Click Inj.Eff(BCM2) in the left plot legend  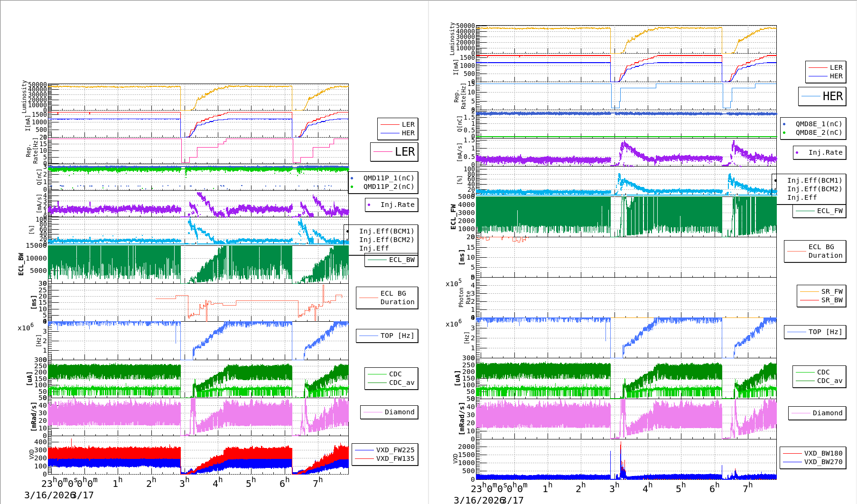(x=386, y=240)
